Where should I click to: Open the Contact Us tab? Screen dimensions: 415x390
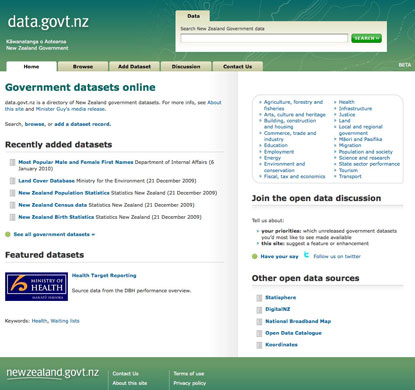point(238,66)
